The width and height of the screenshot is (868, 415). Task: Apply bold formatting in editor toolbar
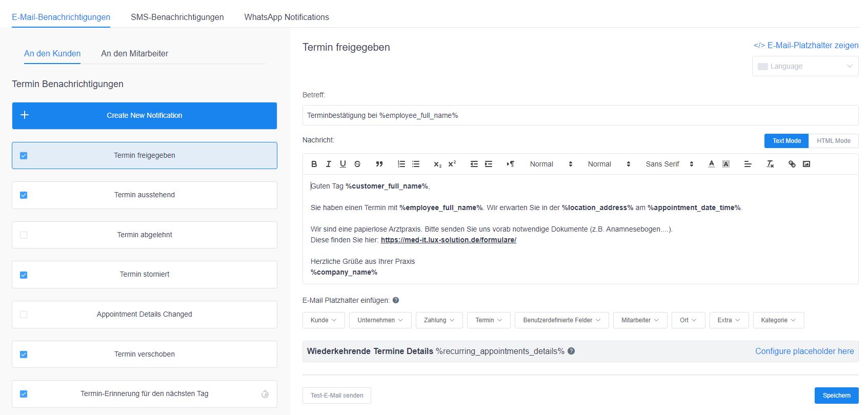click(314, 164)
